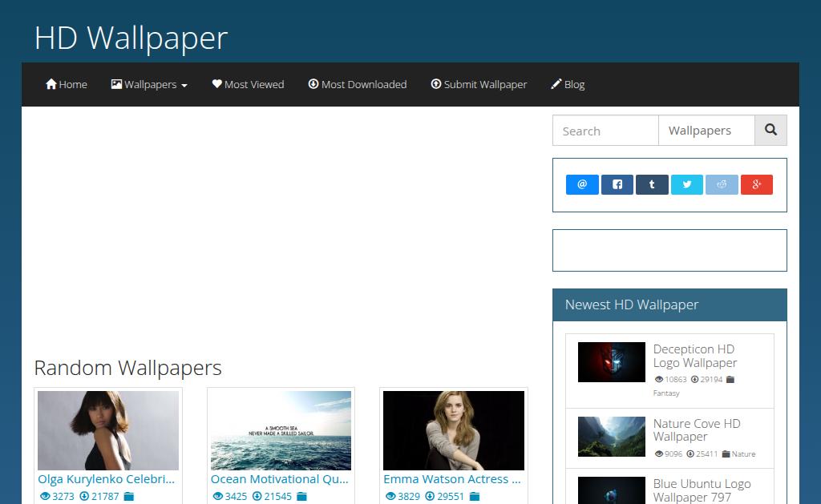821x504 pixels.
Task: Click the picture icon beside Wallpapers menu
Action: 116,84
